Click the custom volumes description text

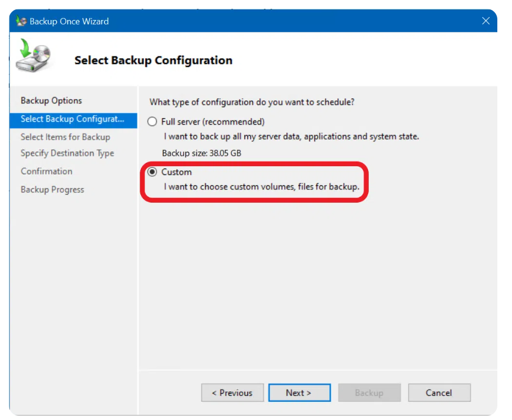click(x=261, y=187)
